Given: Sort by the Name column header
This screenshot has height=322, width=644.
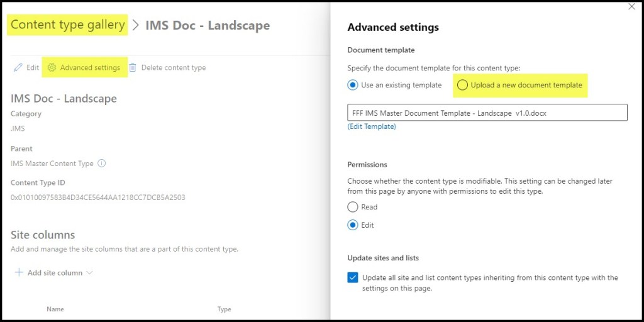Looking at the screenshot, I should [x=55, y=309].
